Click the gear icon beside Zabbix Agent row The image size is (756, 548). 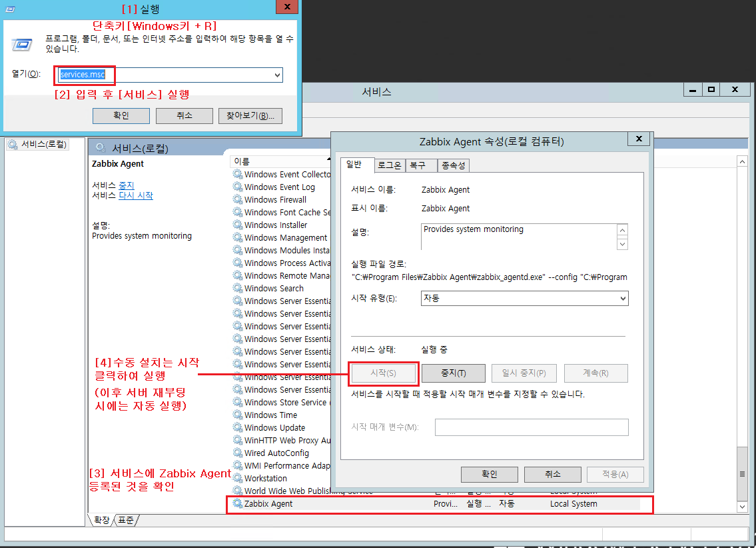[238, 503]
